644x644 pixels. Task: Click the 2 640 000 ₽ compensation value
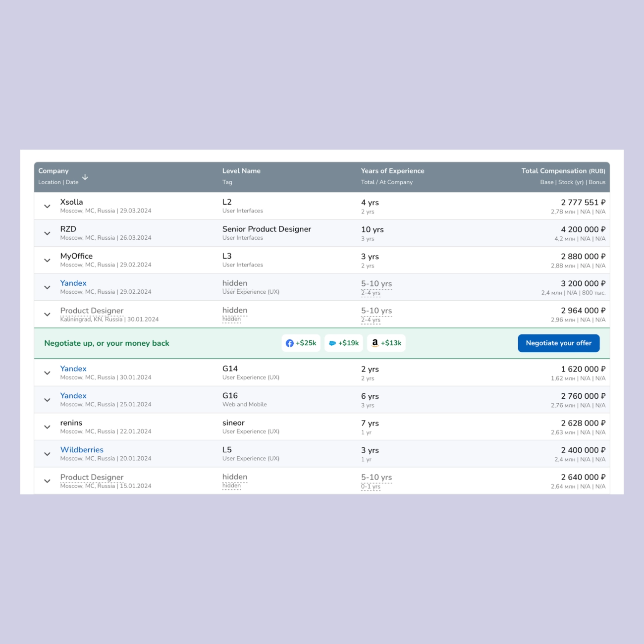pos(583,477)
